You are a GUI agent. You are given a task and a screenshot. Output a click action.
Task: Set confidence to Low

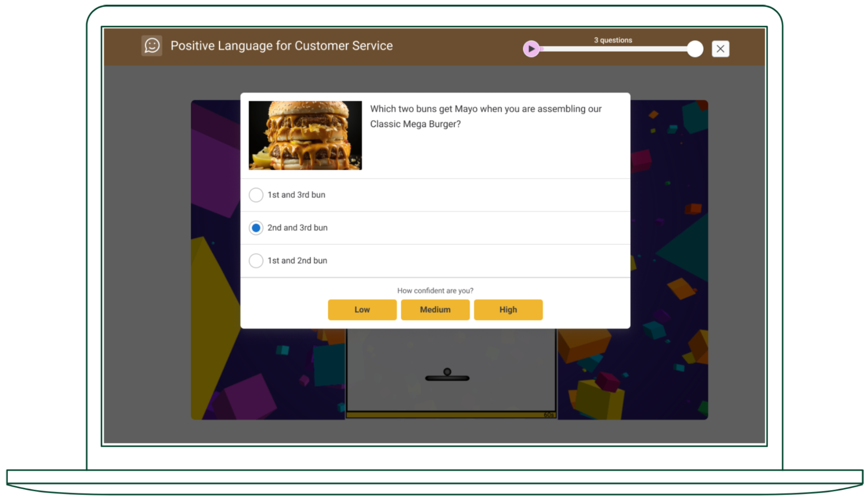(362, 310)
